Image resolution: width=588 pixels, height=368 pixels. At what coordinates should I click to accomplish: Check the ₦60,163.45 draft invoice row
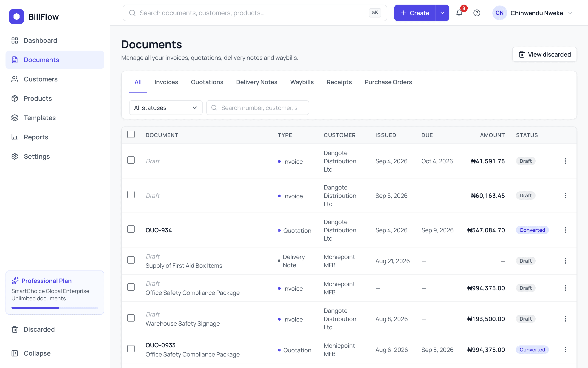(x=131, y=195)
